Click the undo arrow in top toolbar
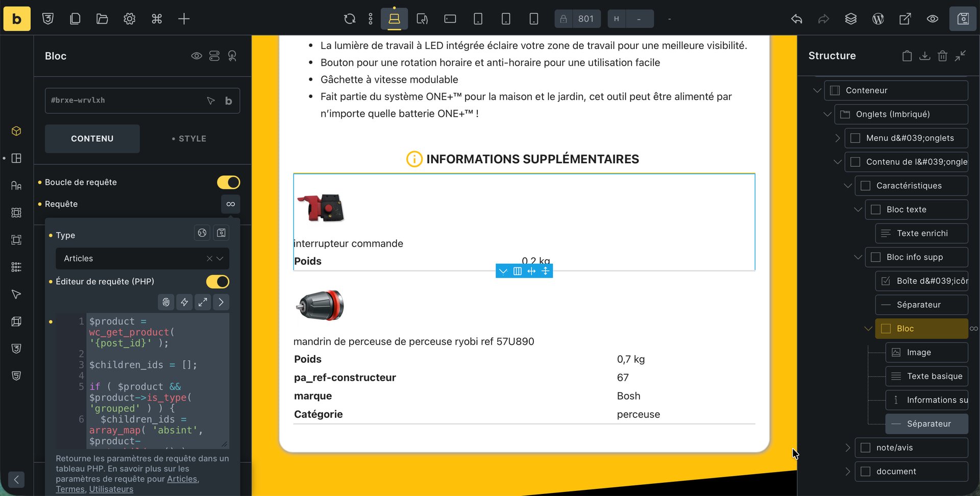Viewport: 980px width, 496px height. [x=796, y=19]
